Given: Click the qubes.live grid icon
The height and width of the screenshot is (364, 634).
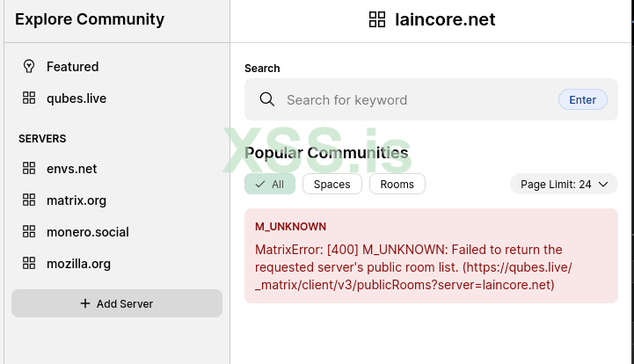Looking at the screenshot, I should 29,98.
